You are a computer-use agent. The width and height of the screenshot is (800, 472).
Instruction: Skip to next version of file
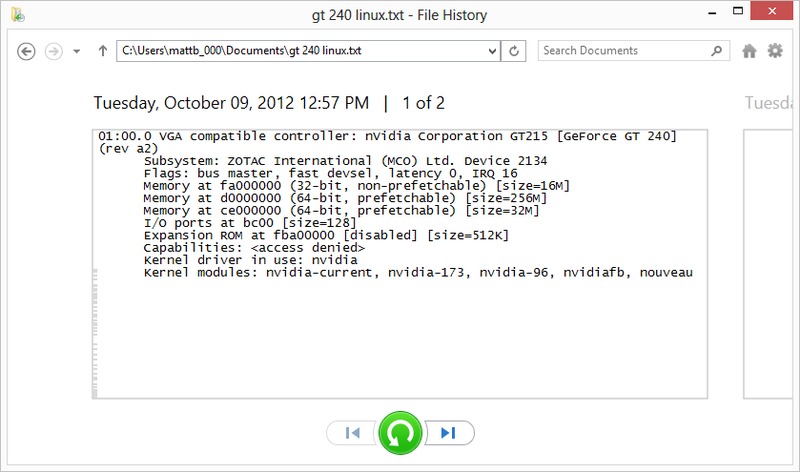(x=448, y=432)
